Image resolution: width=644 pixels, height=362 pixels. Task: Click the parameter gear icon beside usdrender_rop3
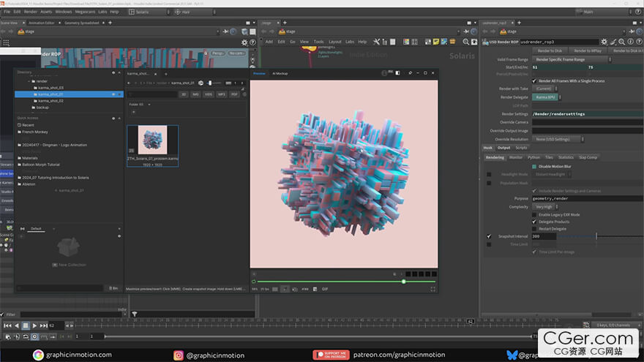point(603,42)
